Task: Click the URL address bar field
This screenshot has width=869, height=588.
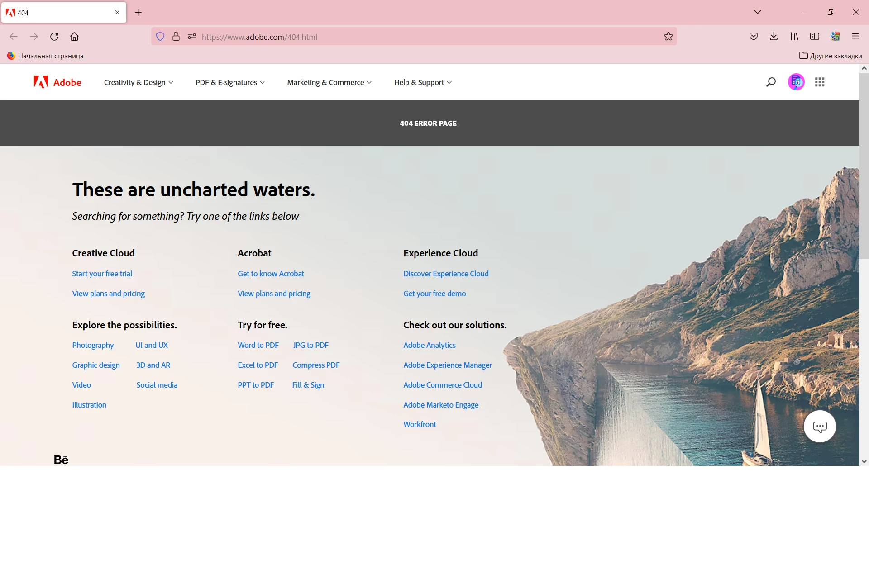Action: pyautogui.click(x=407, y=37)
